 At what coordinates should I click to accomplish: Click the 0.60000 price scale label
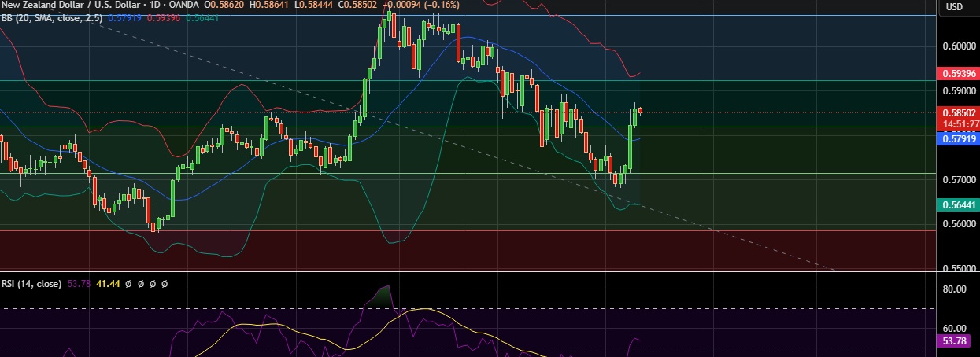(960, 46)
